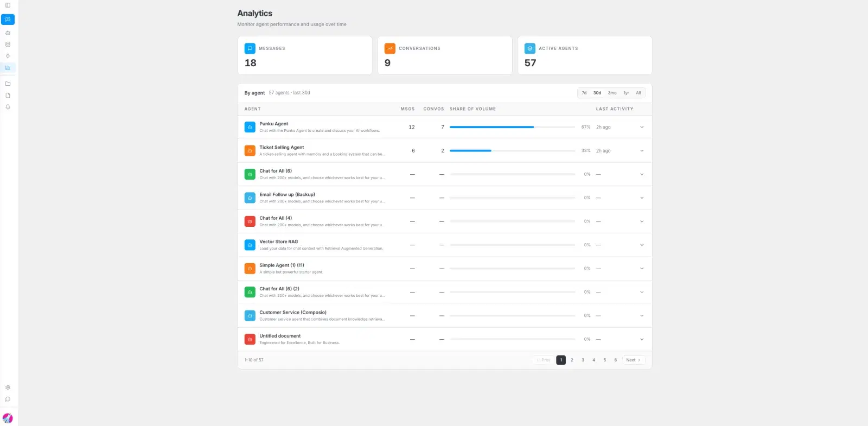The height and width of the screenshot is (426, 868).
Task: Click the AGENT column header
Action: click(252, 109)
